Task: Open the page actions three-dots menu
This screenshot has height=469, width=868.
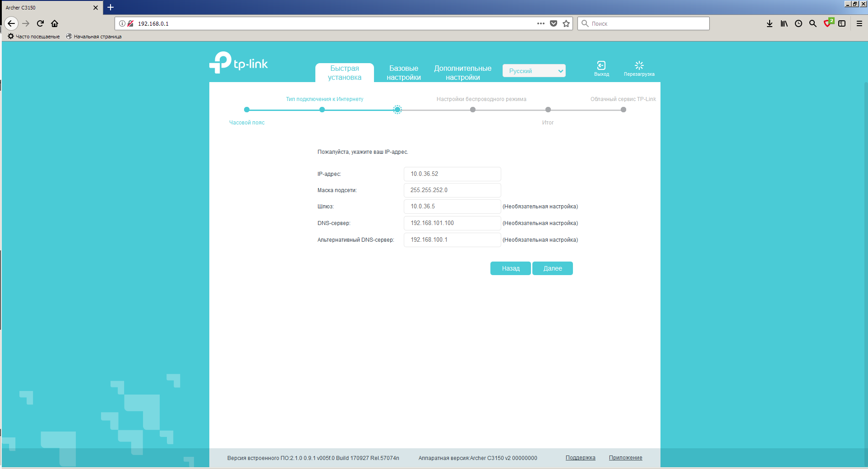Action: 540,23
